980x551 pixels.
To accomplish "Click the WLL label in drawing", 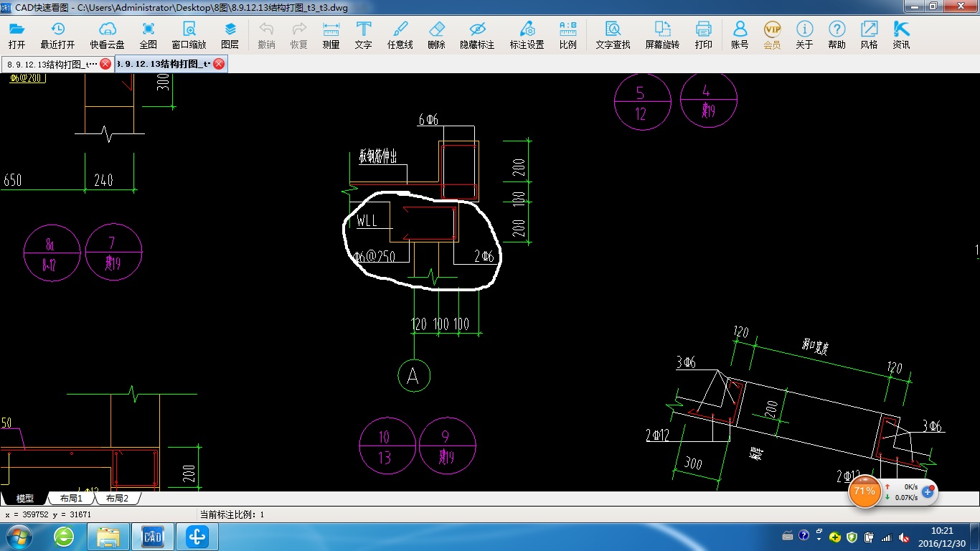I will (x=367, y=220).
